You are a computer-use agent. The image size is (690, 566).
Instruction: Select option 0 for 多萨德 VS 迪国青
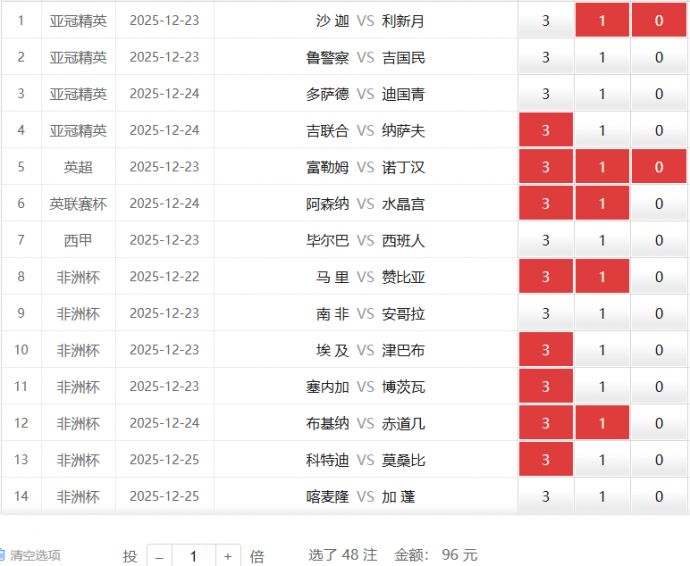(659, 94)
